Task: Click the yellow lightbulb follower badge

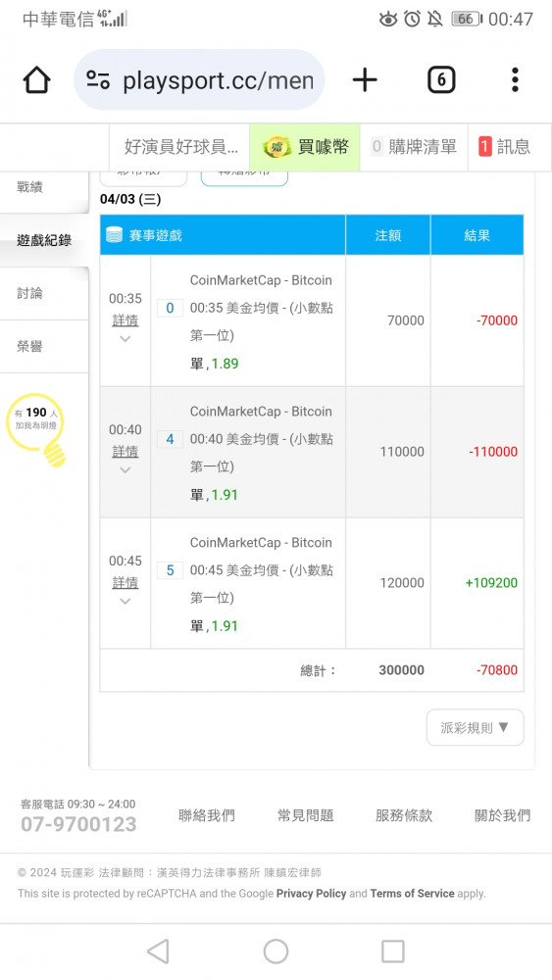Action: (x=36, y=429)
